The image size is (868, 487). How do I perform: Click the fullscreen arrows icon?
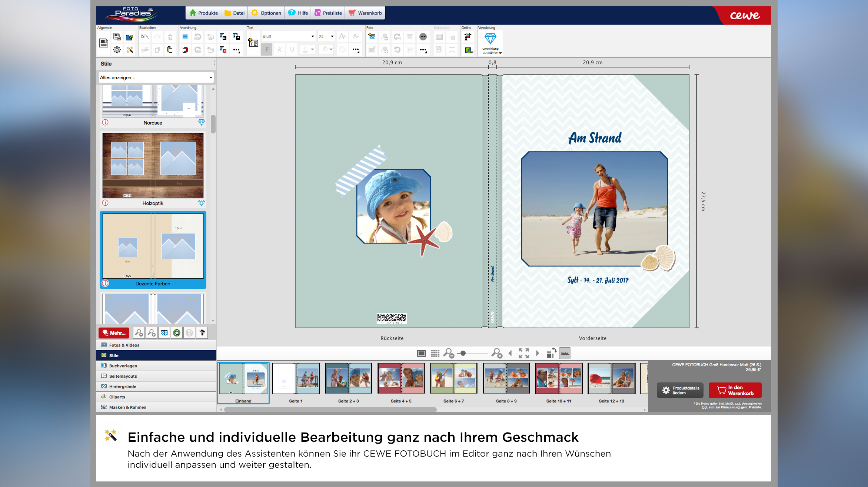(523, 353)
